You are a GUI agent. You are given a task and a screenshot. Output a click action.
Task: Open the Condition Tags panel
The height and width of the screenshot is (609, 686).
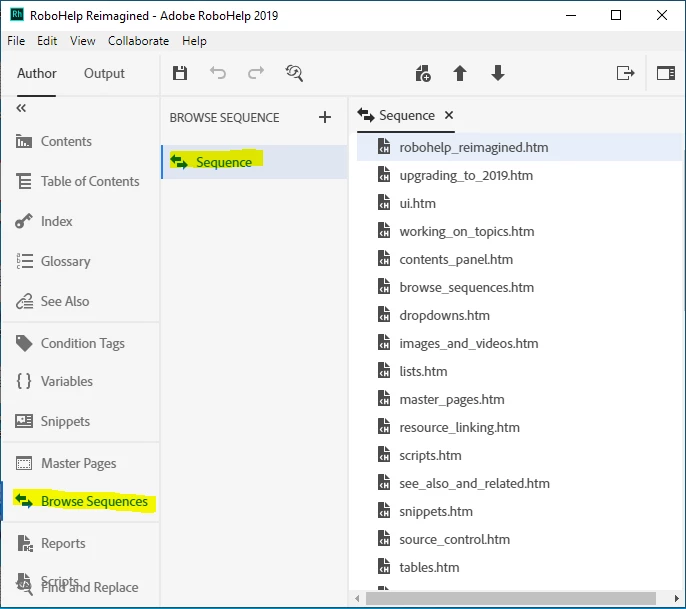pyautogui.click(x=70, y=343)
